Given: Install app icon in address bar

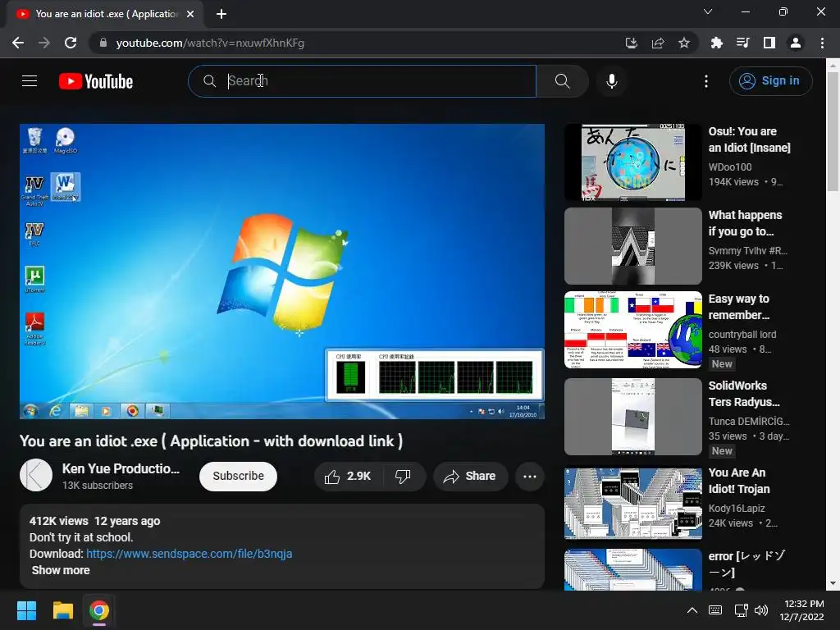Looking at the screenshot, I should [x=631, y=43].
